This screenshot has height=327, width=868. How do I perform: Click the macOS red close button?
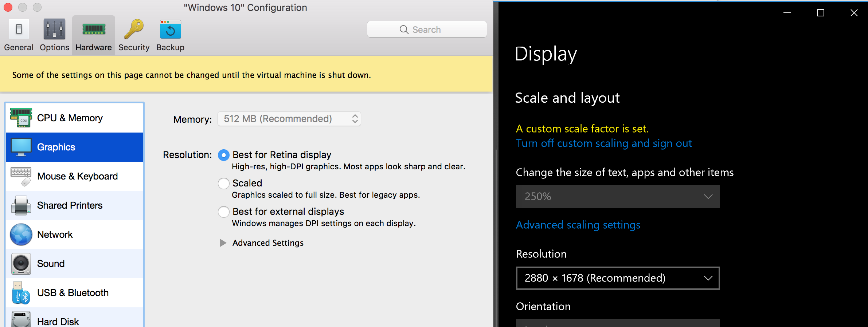tap(8, 7)
